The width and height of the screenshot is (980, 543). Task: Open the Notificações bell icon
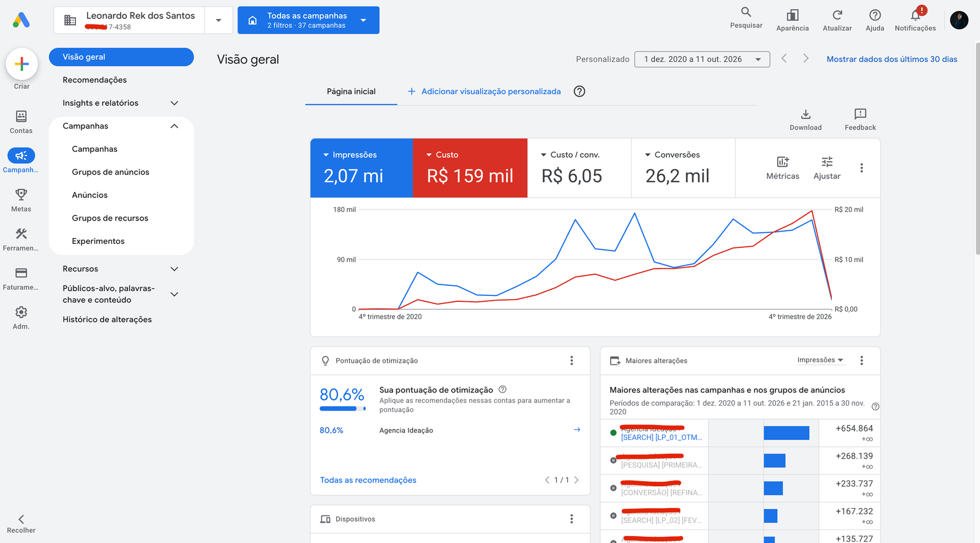[x=916, y=15]
